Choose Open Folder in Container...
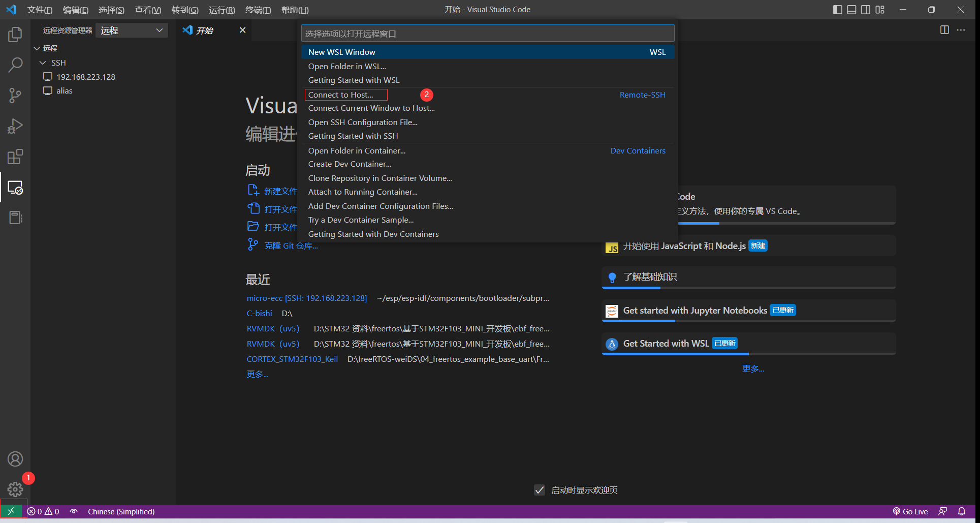The width and height of the screenshot is (980, 523). [488, 150]
